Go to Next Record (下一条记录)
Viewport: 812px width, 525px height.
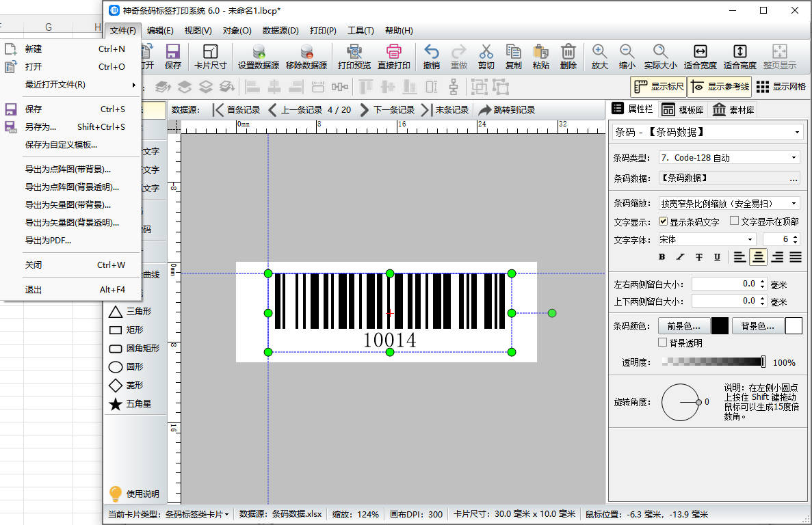(x=387, y=109)
